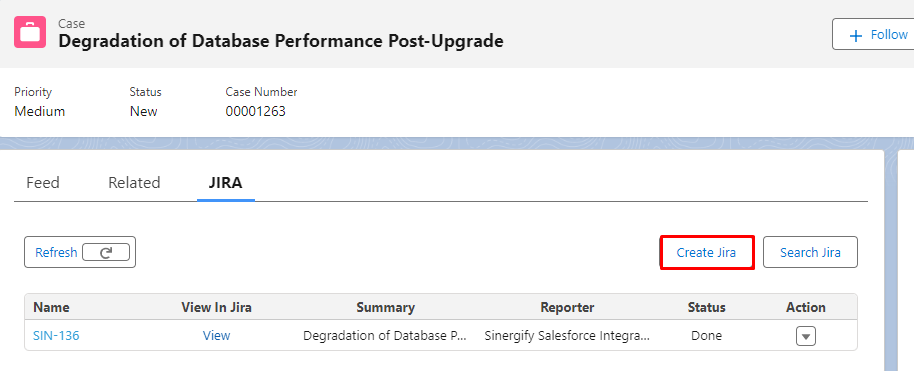Open the SIN-136 issue link
914x371 pixels.
56,335
